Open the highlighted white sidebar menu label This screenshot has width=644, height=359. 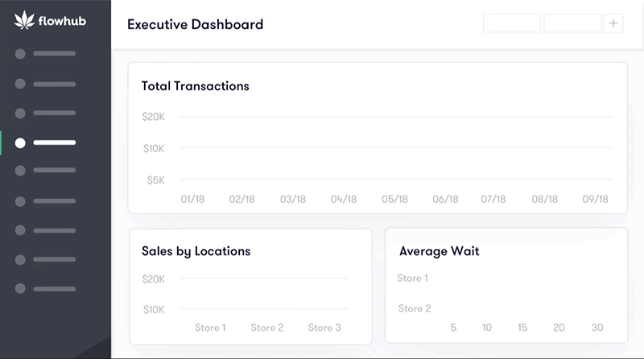click(x=55, y=142)
